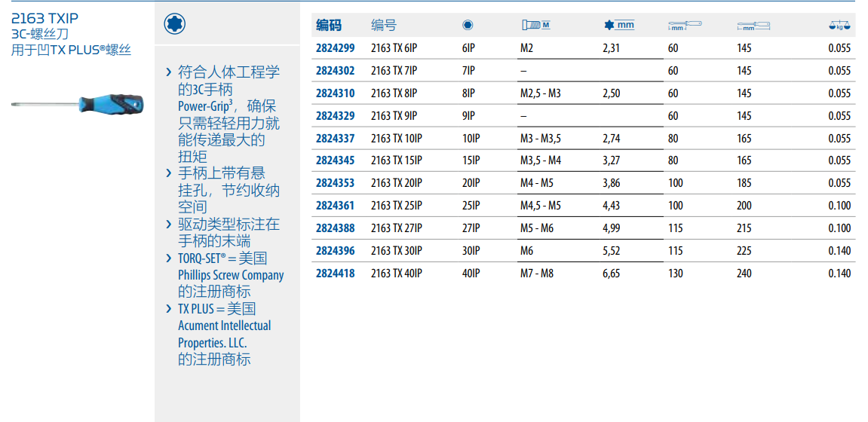Click the weight scale kg icon header
Viewport: 868px width, 422px height.
(839, 26)
